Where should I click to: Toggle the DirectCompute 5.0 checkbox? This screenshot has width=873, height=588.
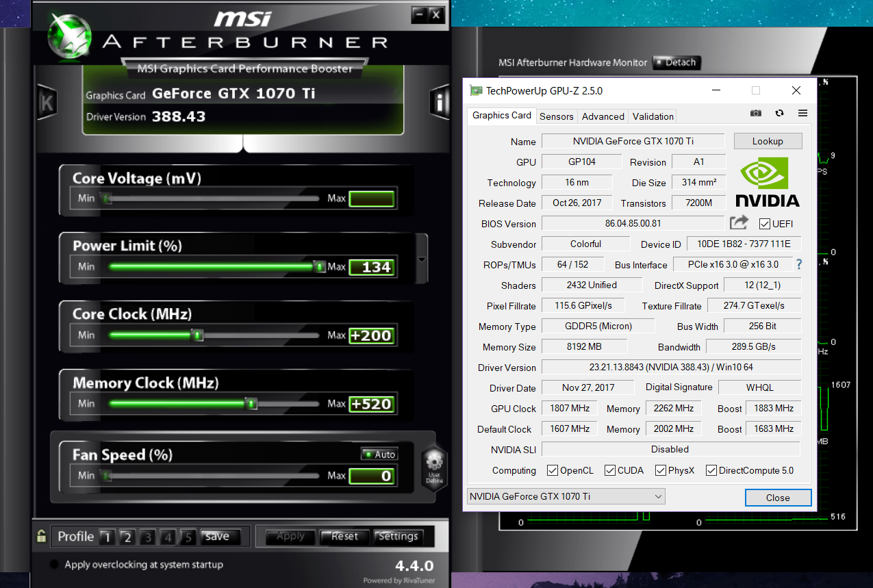pos(711,470)
